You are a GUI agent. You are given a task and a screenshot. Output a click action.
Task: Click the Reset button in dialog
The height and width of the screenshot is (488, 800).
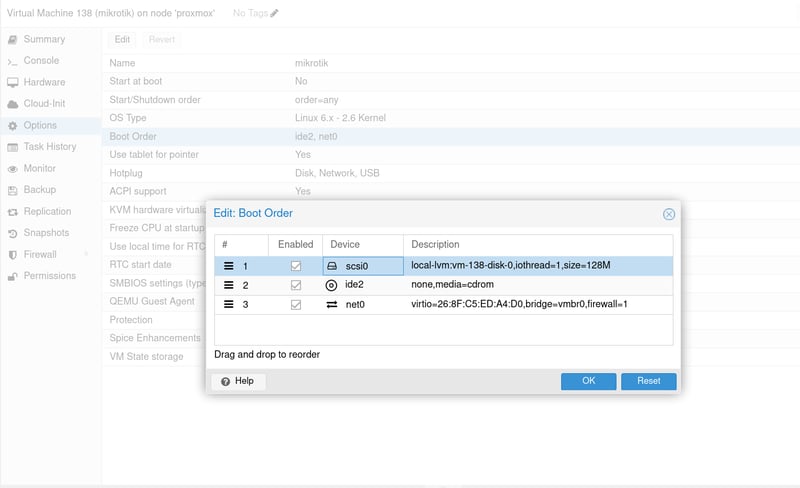pos(648,381)
